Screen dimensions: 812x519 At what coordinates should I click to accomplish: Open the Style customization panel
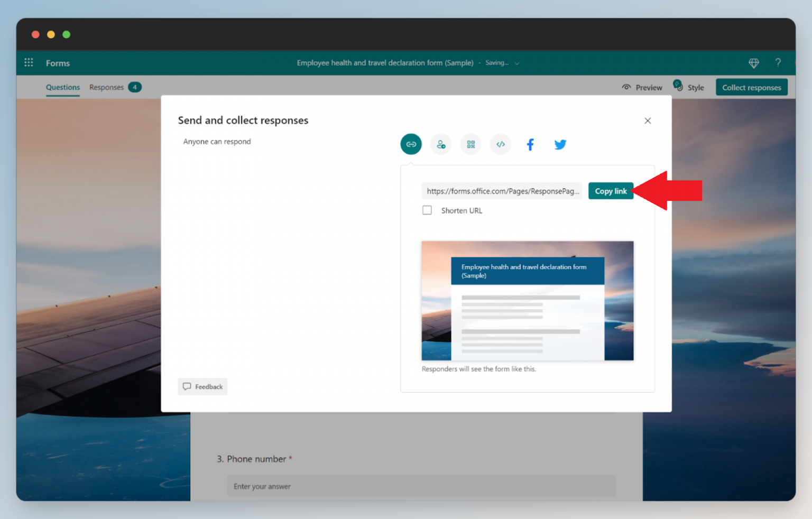click(689, 87)
